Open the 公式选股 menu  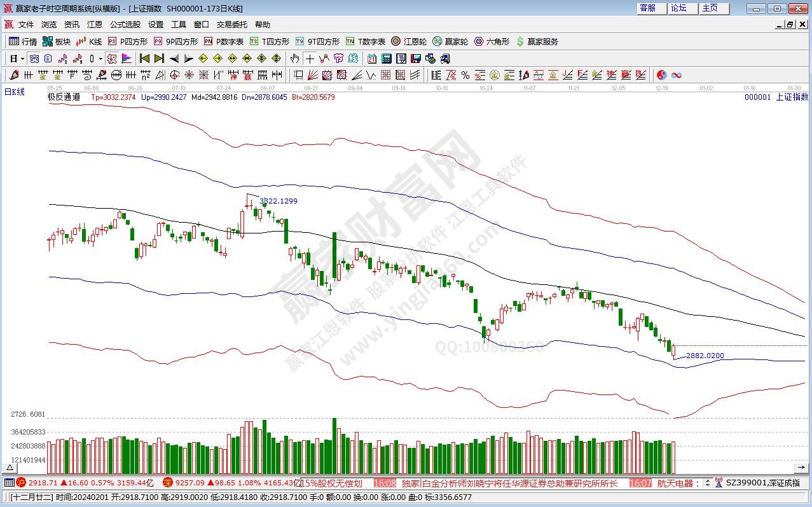tap(125, 24)
